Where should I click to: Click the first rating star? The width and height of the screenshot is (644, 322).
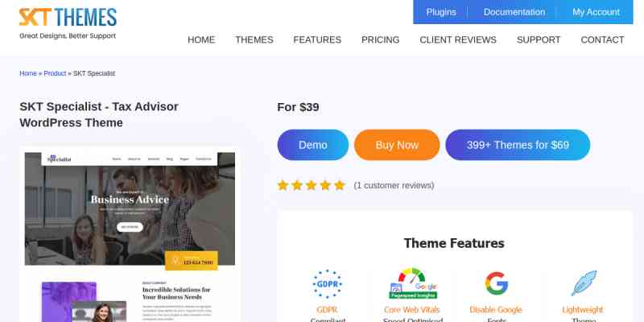pos(283,185)
